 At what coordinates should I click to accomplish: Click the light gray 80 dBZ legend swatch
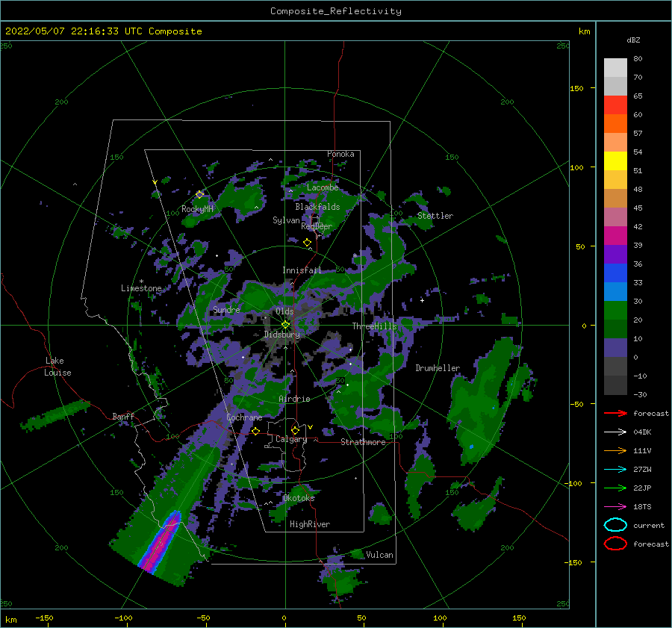point(615,68)
